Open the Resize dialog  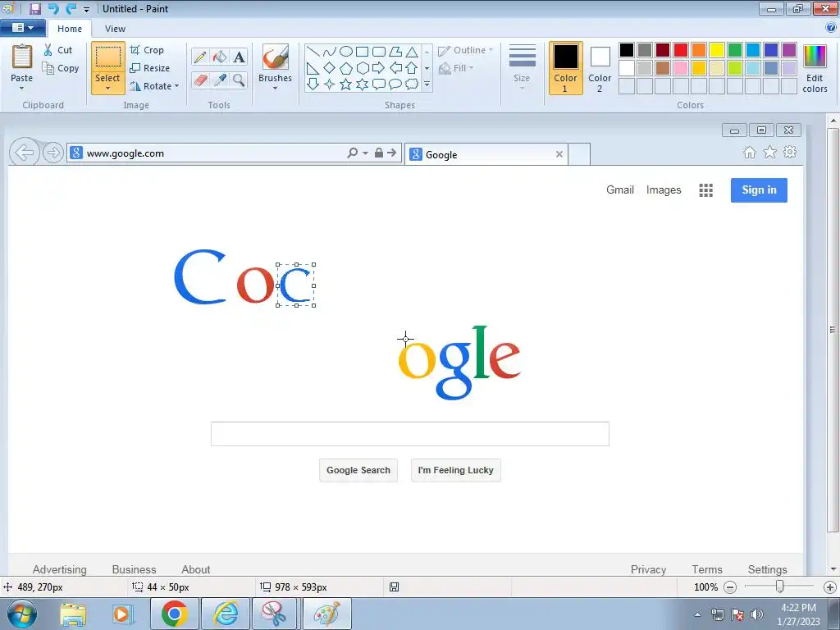point(150,68)
